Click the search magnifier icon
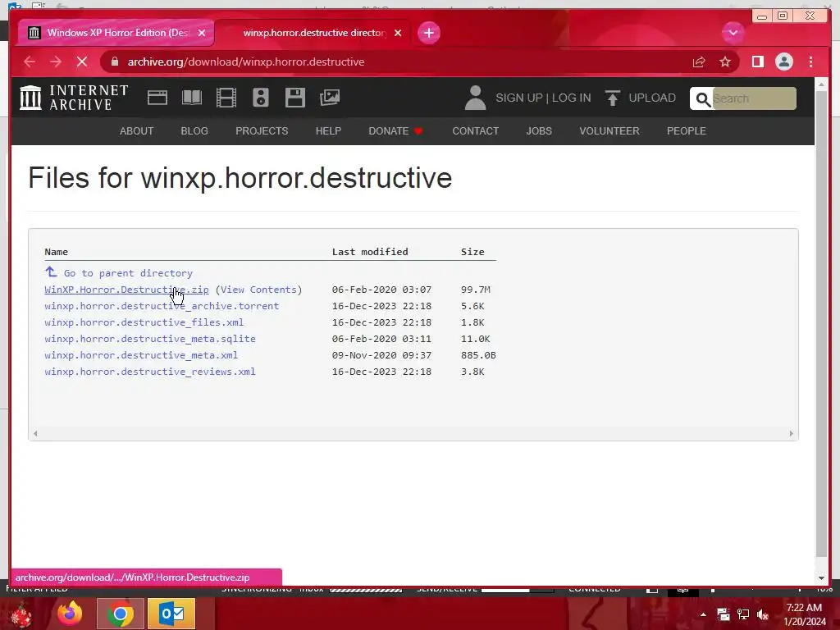The image size is (840, 630). click(x=702, y=99)
